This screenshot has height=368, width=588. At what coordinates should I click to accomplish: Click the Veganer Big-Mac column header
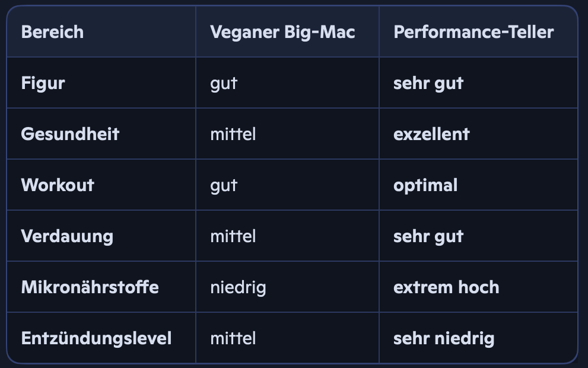click(x=282, y=32)
